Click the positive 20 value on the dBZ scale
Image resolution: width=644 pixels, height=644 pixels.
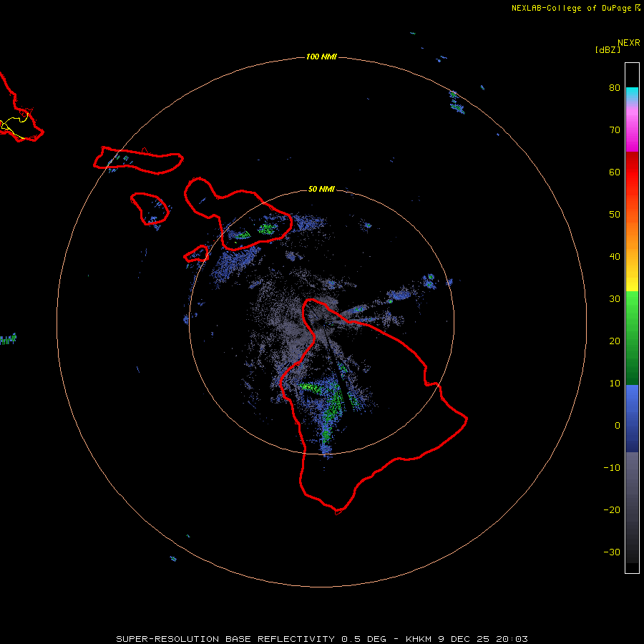pos(615,341)
